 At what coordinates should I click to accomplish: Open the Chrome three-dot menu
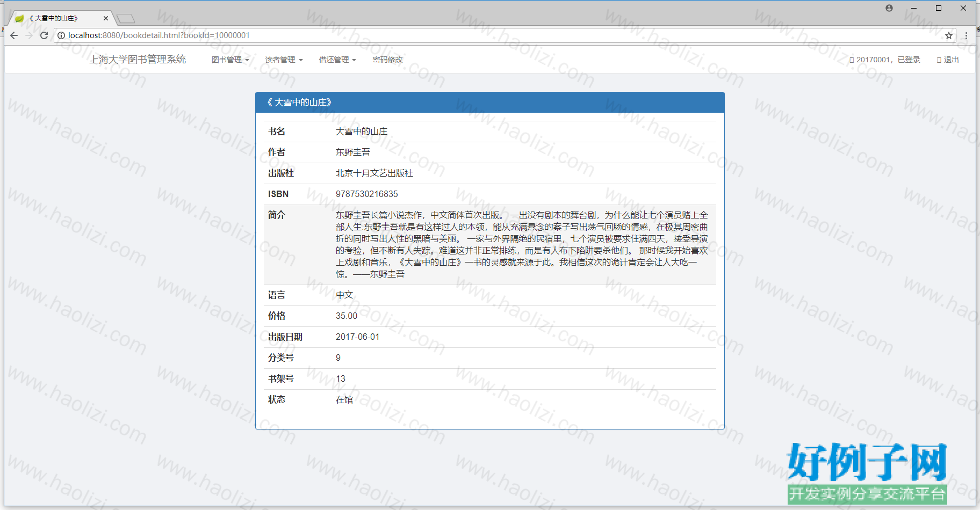click(966, 35)
